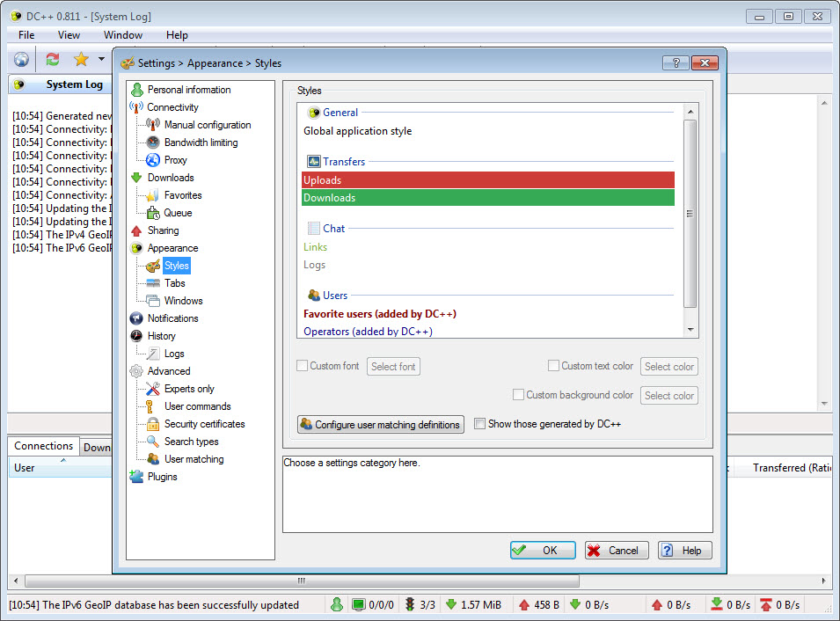Click the Advanced gear icon
Viewport: 840px width, 621px height.
tap(136, 371)
